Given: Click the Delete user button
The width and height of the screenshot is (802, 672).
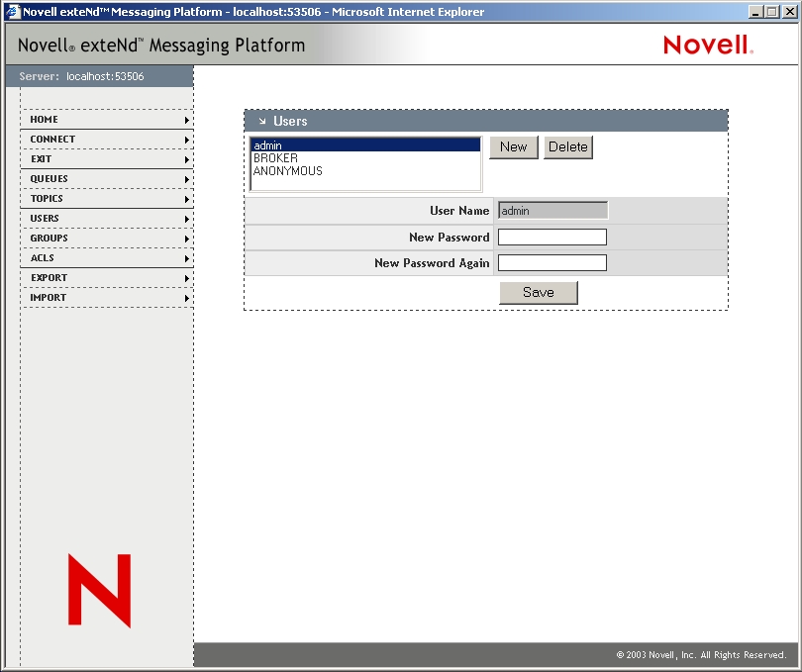Looking at the screenshot, I should (x=567, y=147).
